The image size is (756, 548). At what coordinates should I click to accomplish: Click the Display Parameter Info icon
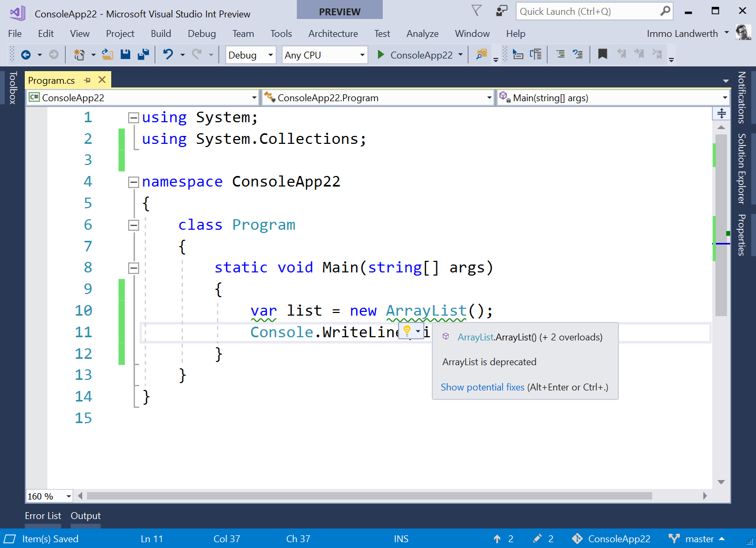(x=536, y=54)
